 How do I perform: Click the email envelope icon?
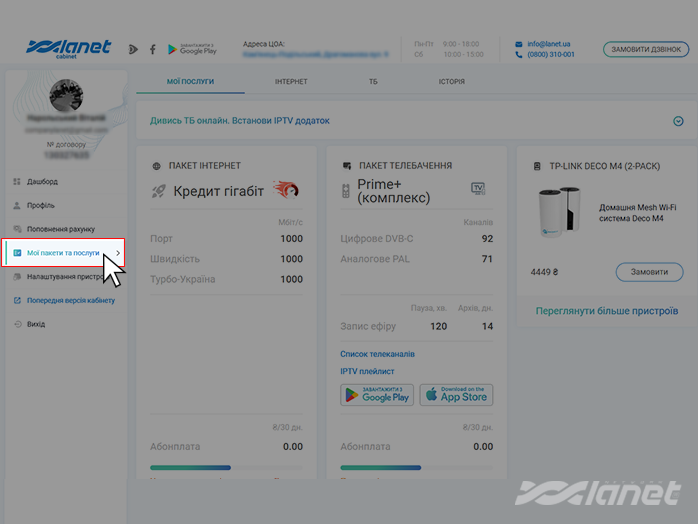pyautogui.click(x=519, y=44)
